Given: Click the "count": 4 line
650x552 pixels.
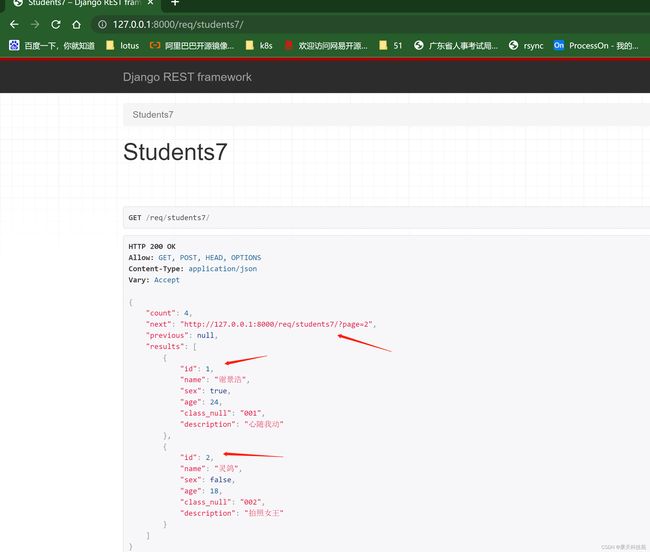Looking at the screenshot, I should pyautogui.click(x=169, y=313).
